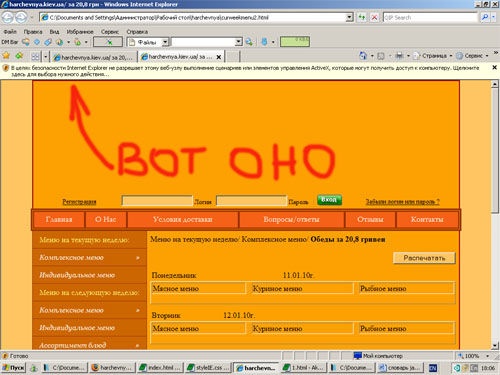The width and height of the screenshot is (500, 375).
Task: Click the Логин input field
Action: (x=157, y=201)
